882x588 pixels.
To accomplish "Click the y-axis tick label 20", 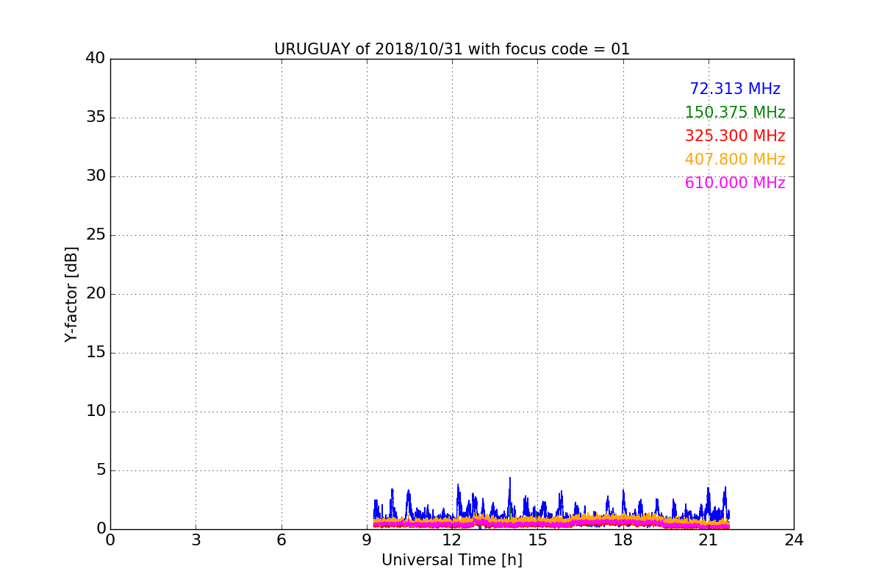I will (x=96, y=294).
